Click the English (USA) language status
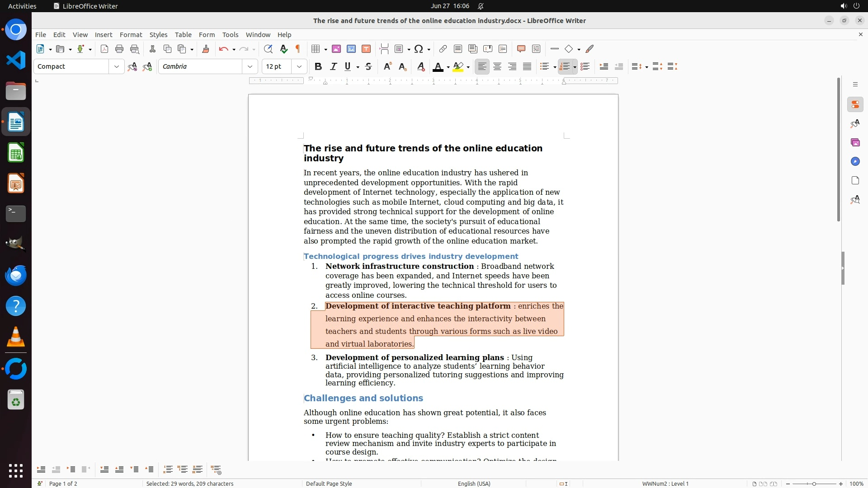The height and width of the screenshot is (488, 868). click(474, 483)
